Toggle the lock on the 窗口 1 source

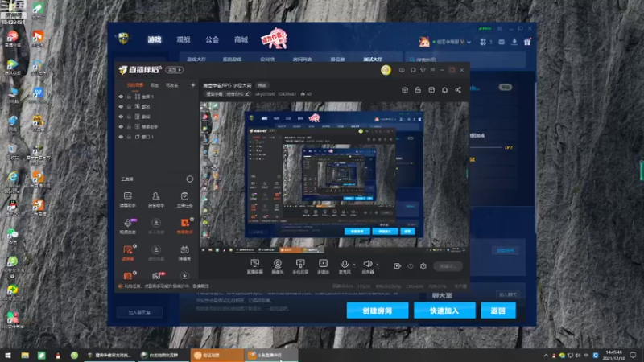tap(129, 137)
